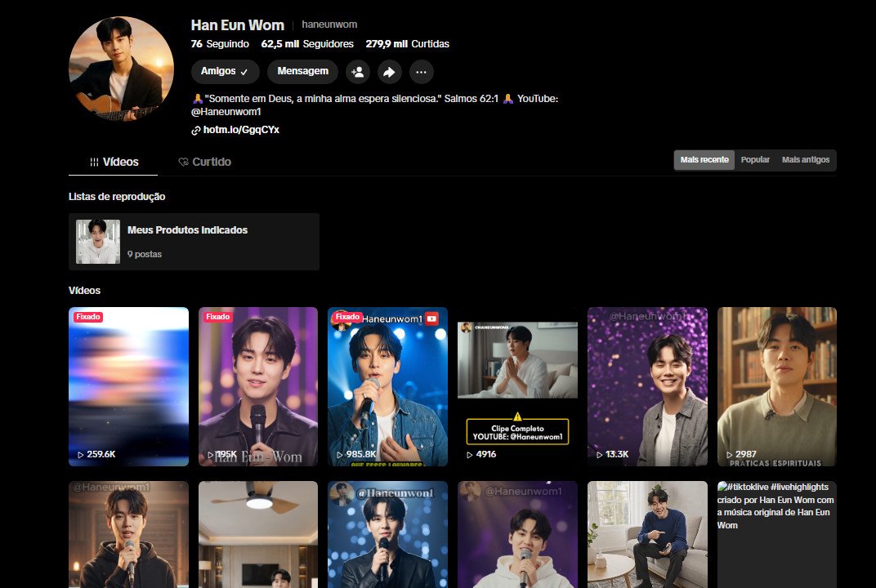This screenshot has width=876, height=588.
Task: Open the ceiling fan room video
Action: pyautogui.click(x=258, y=534)
